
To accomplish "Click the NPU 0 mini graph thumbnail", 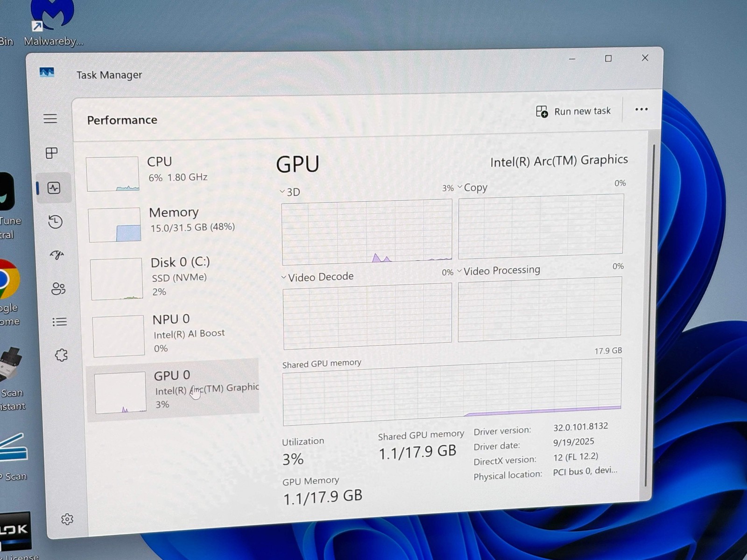I will click(x=119, y=336).
